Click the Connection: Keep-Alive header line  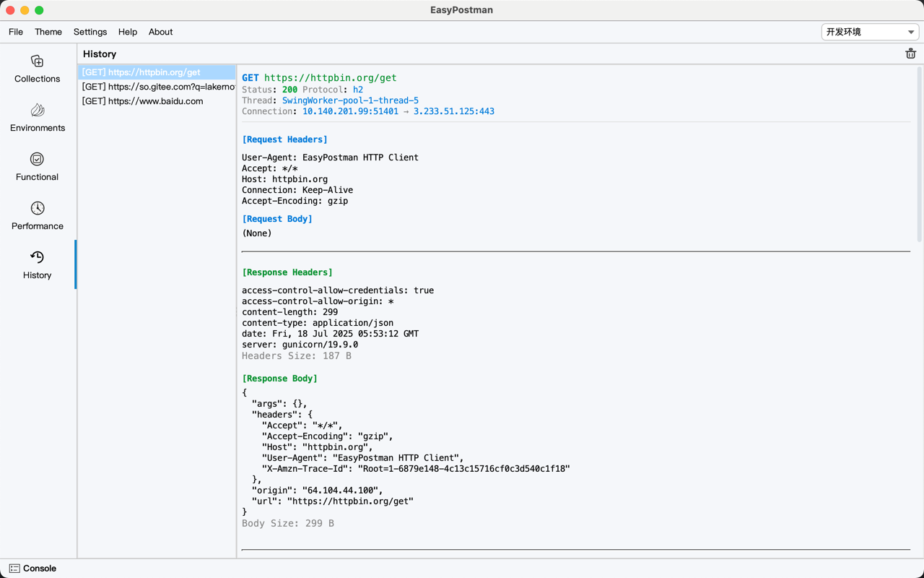(x=297, y=190)
